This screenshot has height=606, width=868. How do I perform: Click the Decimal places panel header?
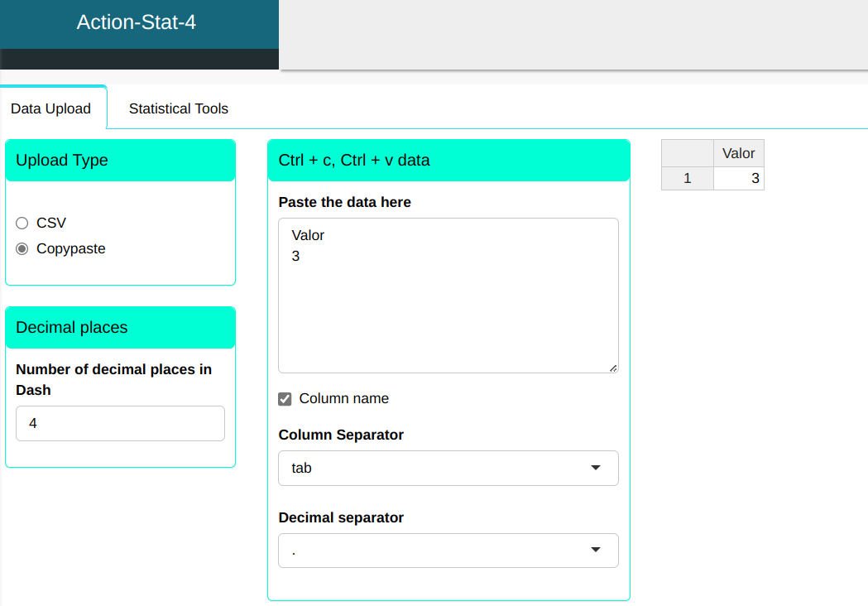120,327
